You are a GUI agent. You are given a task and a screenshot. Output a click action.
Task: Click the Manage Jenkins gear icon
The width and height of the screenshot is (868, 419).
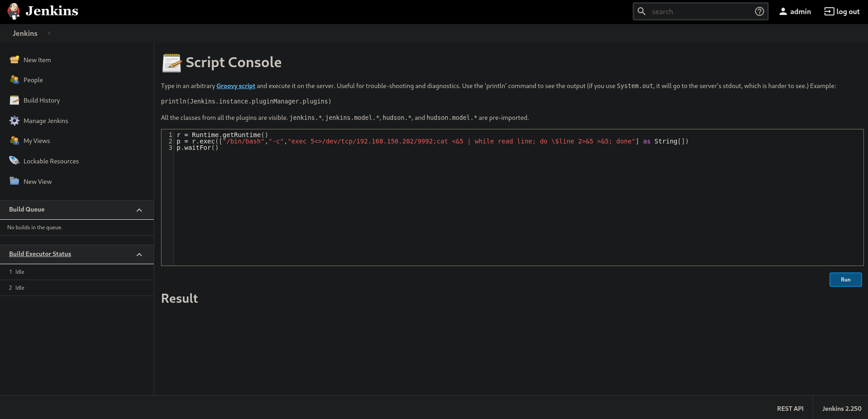click(15, 121)
